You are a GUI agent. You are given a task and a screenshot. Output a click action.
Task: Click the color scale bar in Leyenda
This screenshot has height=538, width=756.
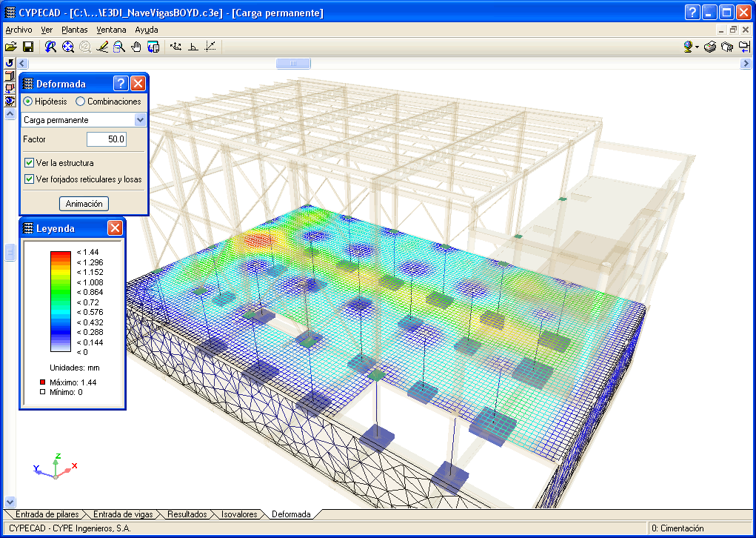(x=61, y=302)
